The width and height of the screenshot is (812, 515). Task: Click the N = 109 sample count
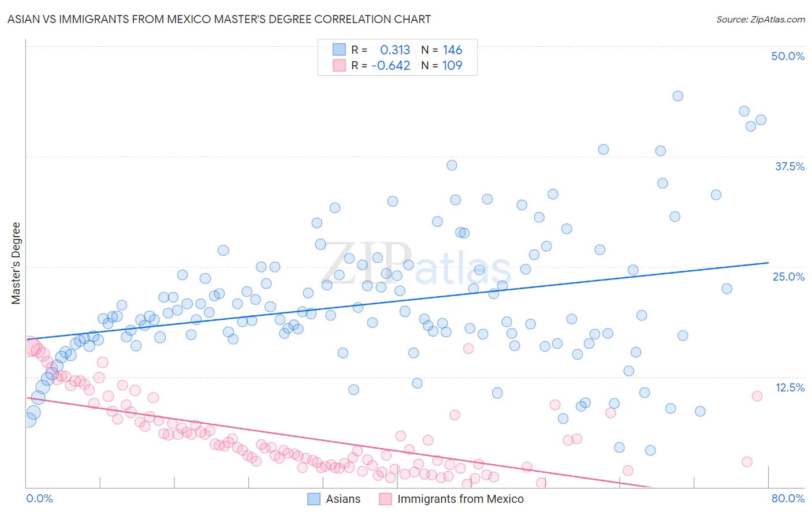click(442, 65)
